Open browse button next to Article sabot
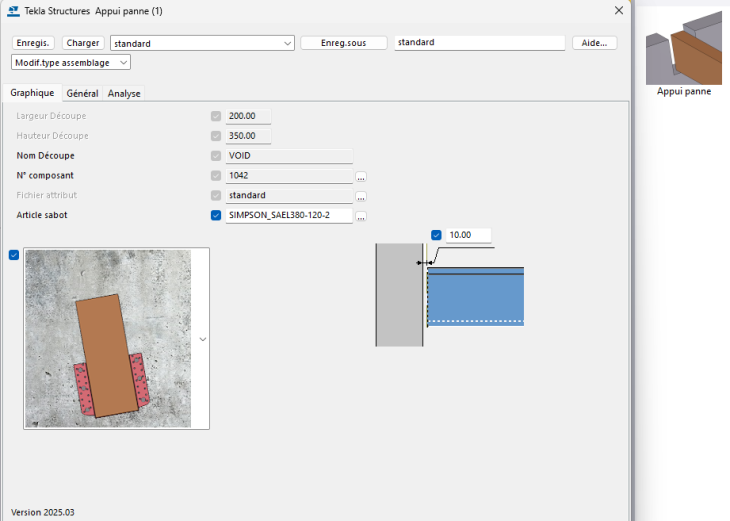The width and height of the screenshot is (730, 521). [x=361, y=216]
